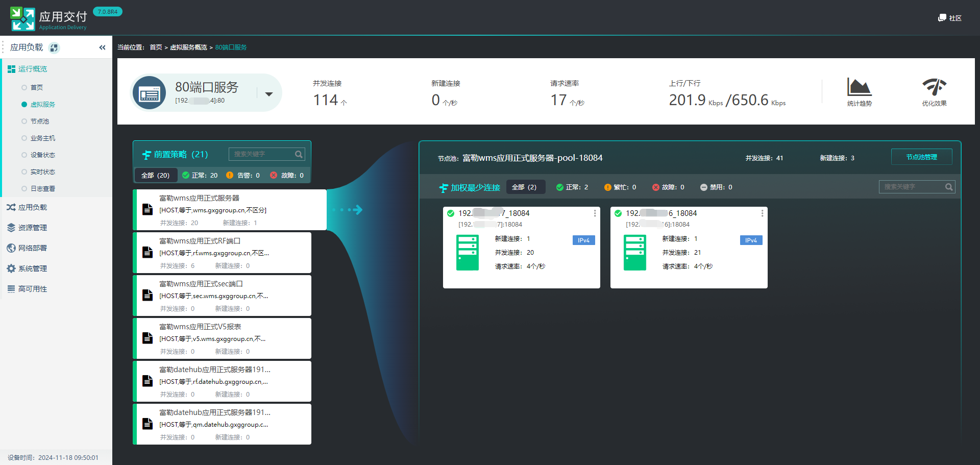
Task: Open the 统计趋势 chart icon
Action: [x=859, y=87]
